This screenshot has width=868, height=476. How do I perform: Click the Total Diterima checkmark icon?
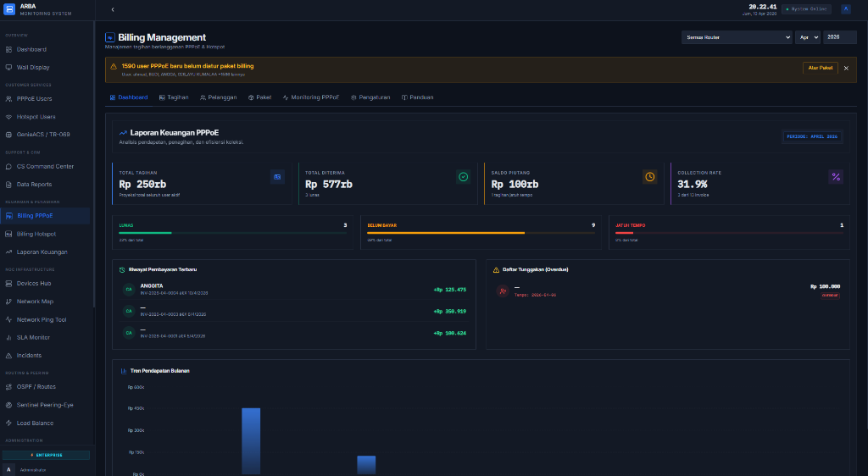[x=464, y=177]
